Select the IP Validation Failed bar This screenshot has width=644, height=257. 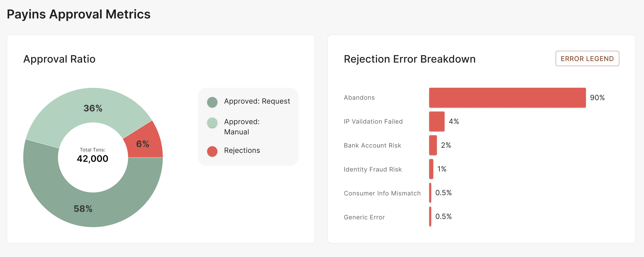click(436, 122)
